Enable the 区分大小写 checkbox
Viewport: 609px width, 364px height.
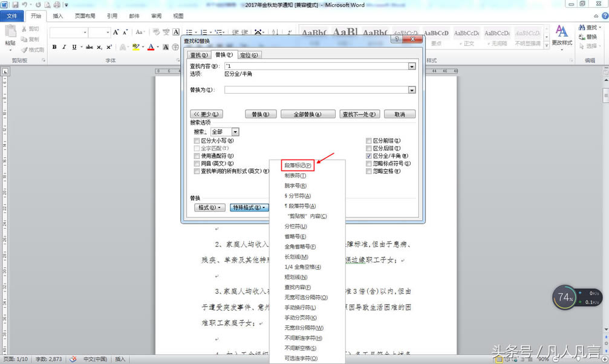click(196, 141)
